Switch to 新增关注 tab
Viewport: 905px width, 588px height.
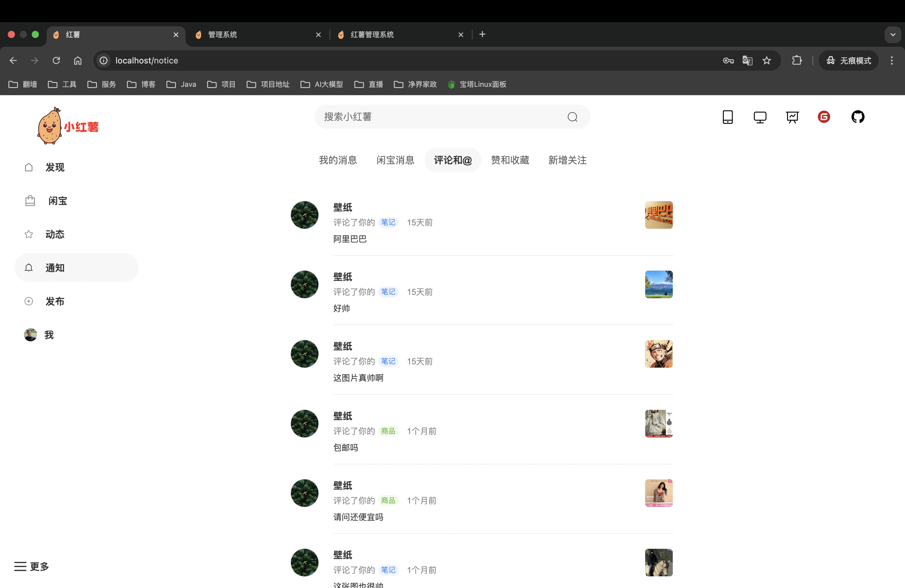click(x=567, y=160)
